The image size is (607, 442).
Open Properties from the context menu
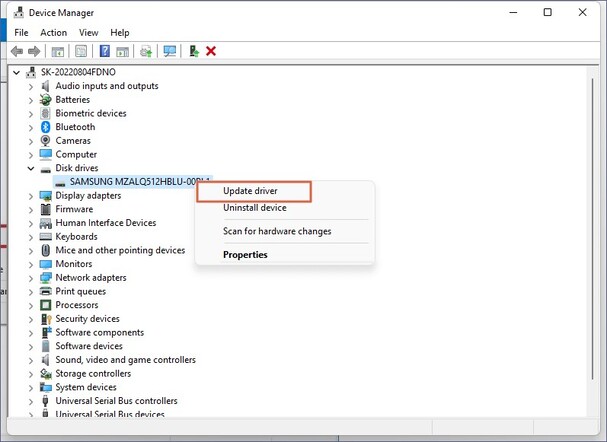pyautogui.click(x=245, y=255)
